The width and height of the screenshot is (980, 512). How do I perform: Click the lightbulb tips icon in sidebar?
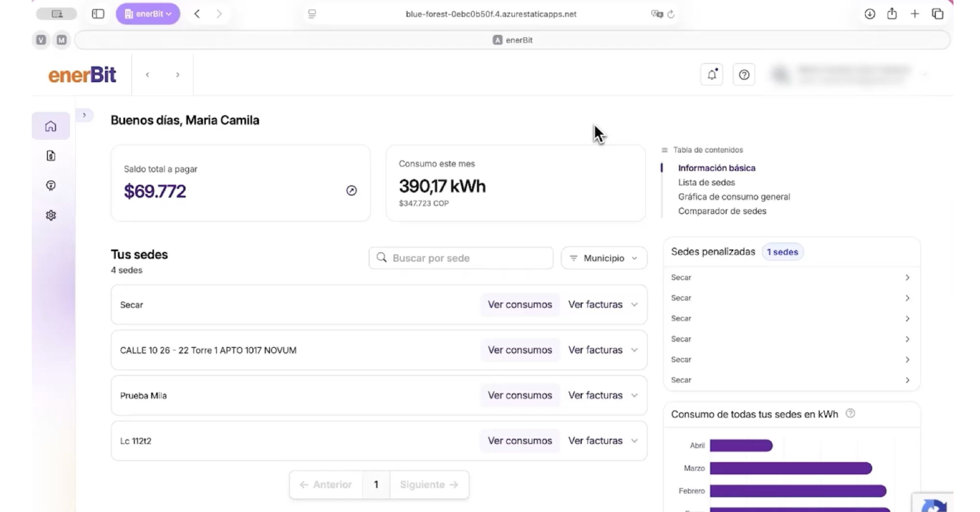click(x=51, y=186)
